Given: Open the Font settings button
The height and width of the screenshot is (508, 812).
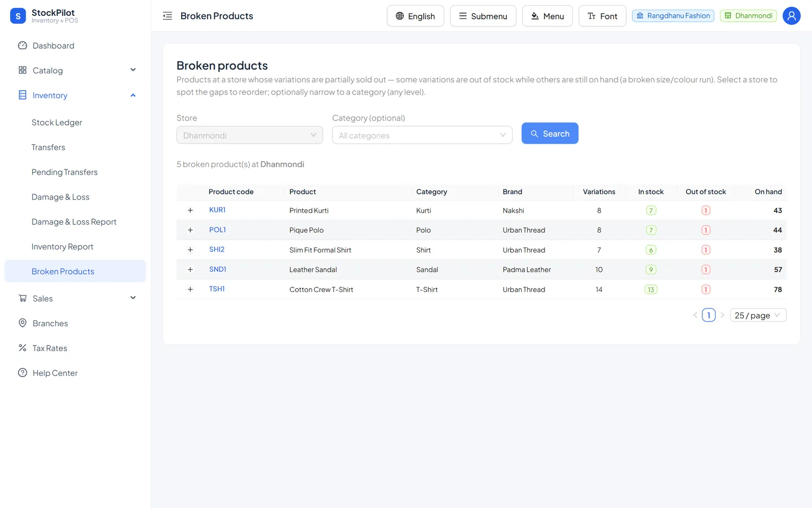Looking at the screenshot, I should [x=602, y=16].
